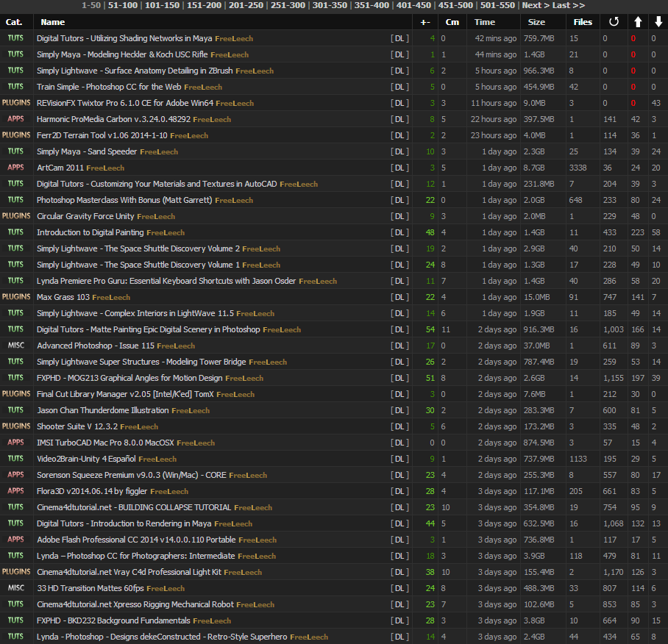Open Retro-Style Superhero dekeConstructed torrent

point(162,637)
